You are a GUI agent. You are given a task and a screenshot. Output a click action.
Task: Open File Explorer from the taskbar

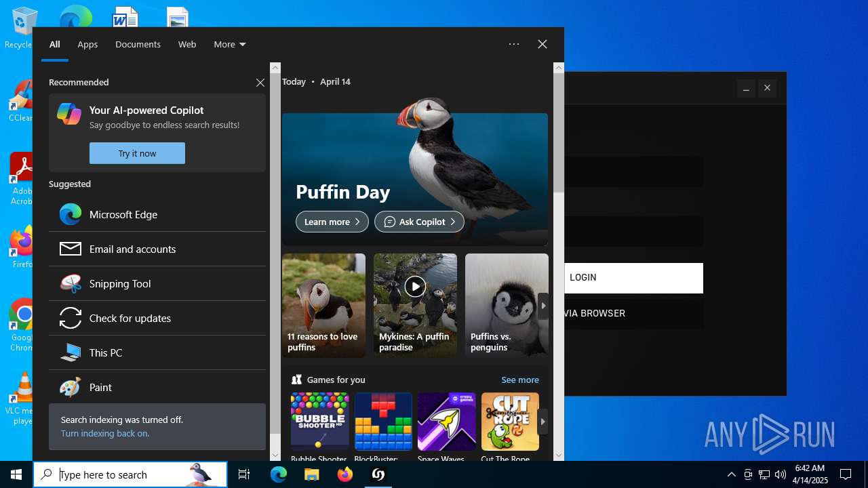tap(311, 474)
